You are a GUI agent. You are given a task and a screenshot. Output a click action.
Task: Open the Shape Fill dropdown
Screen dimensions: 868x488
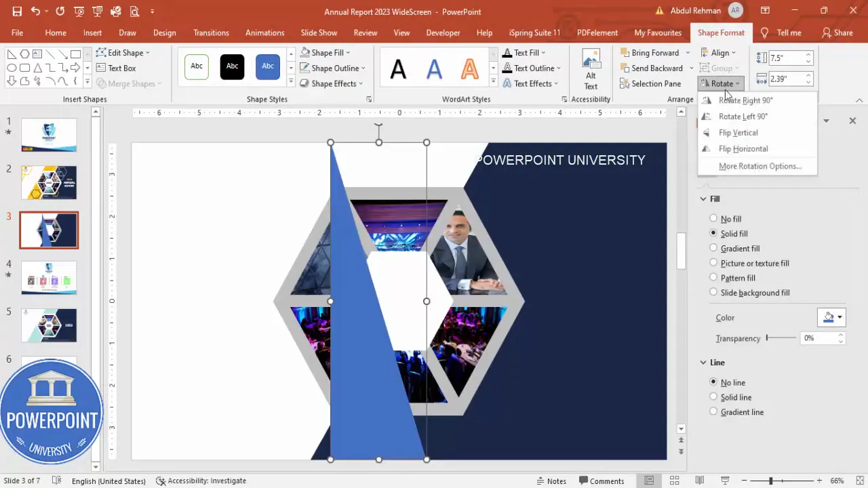[325, 52]
